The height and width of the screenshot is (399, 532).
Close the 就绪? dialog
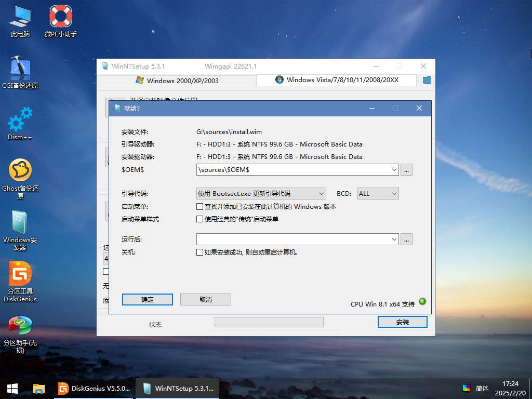(419, 108)
